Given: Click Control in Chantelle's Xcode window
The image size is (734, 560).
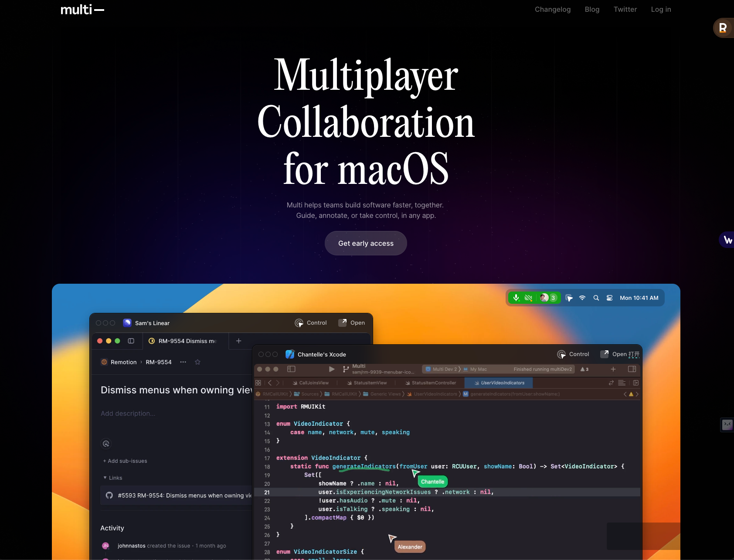Looking at the screenshot, I should pyautogui.click(x=573, y=354).
